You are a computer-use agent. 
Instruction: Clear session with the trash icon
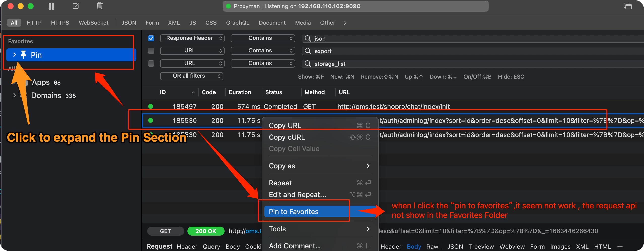coord(100,6)
